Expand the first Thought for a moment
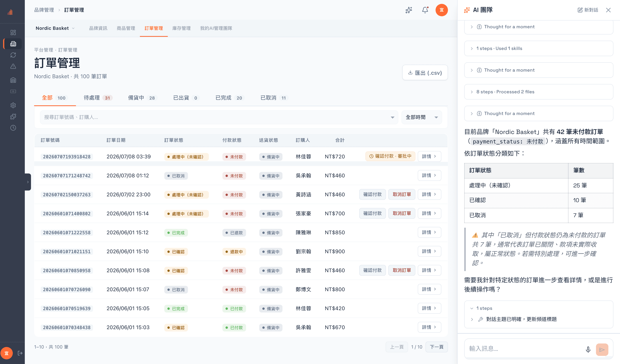 click(538, 27)
